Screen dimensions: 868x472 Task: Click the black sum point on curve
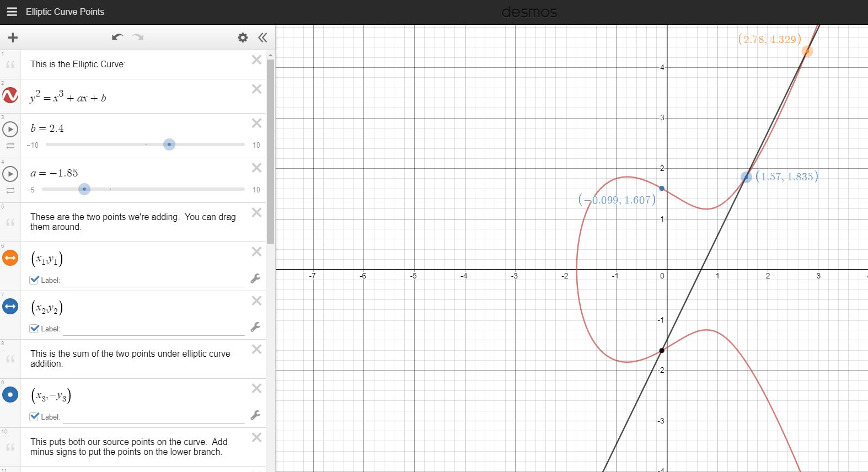662,351
